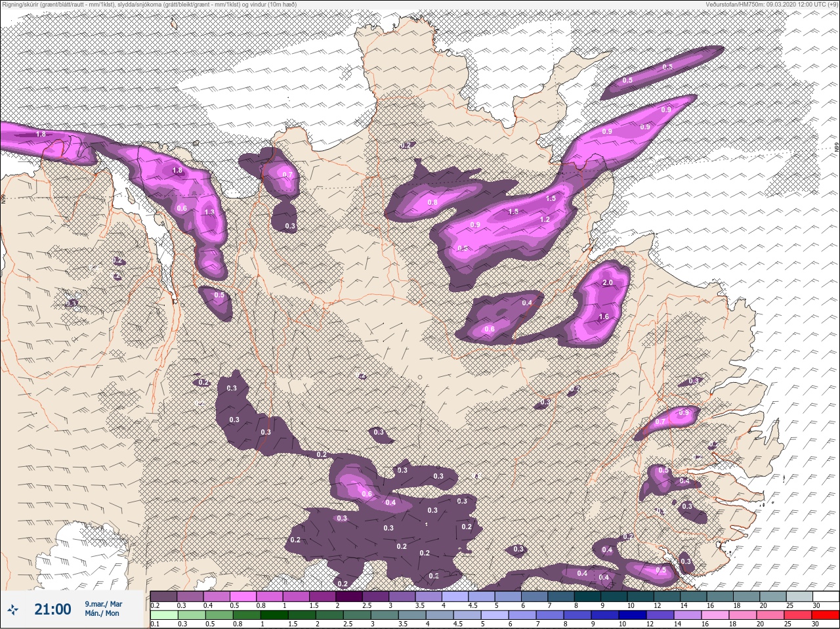This screenshot has height=629, width=840.
Task: Click the 'Mán./ Mon' weekday text
Action: 102,614
